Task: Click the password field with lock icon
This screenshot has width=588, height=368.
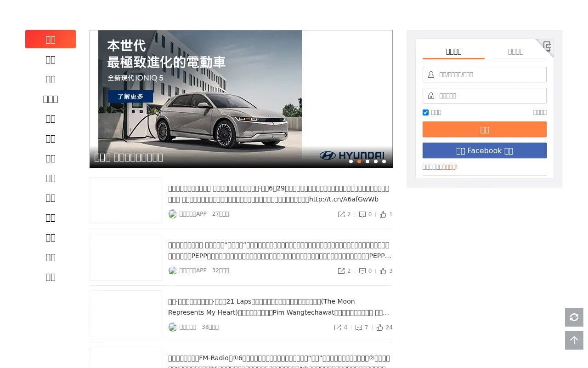Action: (x=485, y=96)
